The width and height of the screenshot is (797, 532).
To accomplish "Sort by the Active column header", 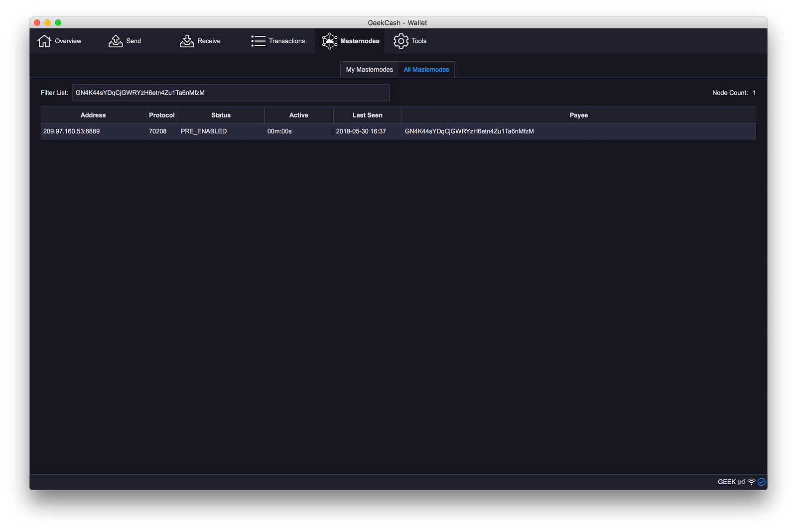I will (x=299, y=115).
